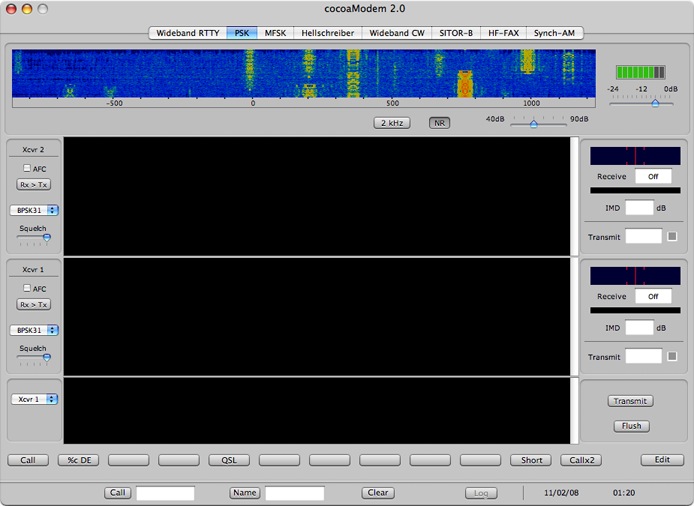694x506 pixels.
Task: Select the PSK tab
Action: tap(242, 33)
